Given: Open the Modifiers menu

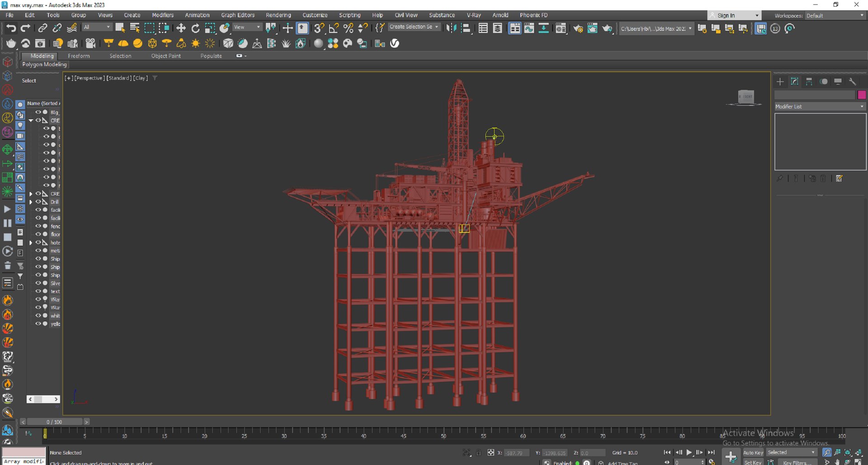Looking at the screenshot, I should (163, 15).
